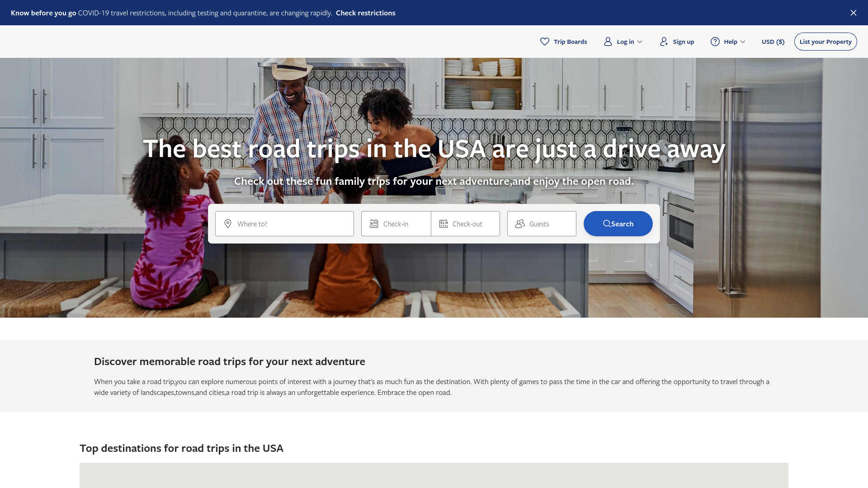Click the Check-in calendar icon
The image size is (868, 488).
click(x=374, y=224)
